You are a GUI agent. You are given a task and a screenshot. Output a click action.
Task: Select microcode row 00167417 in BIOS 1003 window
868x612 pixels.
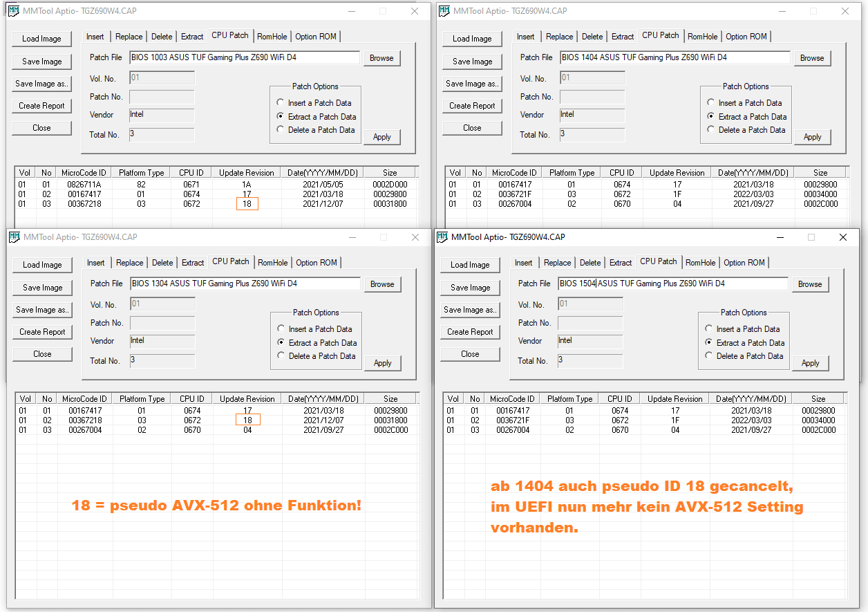215,194
